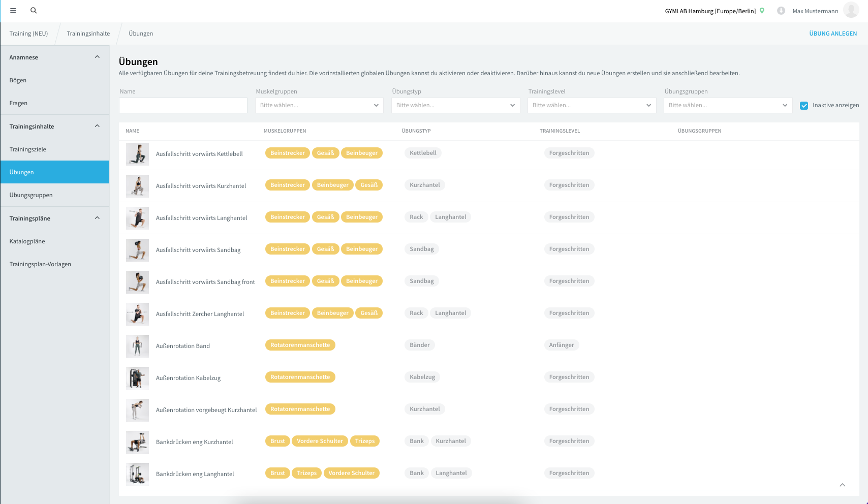
Task: Click the scroll-to-top chevron icon
Action: tap(843, 485)
